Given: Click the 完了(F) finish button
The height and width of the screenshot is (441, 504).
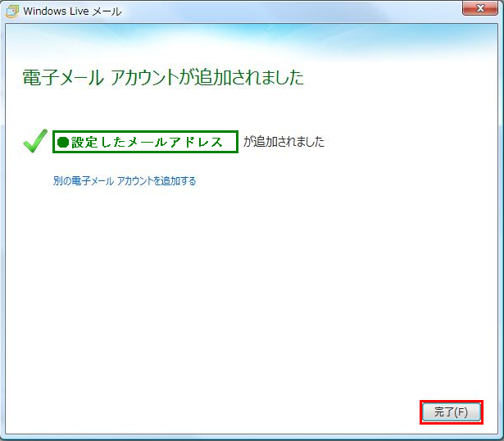Looking at the screenshot, I should (452, 412).
